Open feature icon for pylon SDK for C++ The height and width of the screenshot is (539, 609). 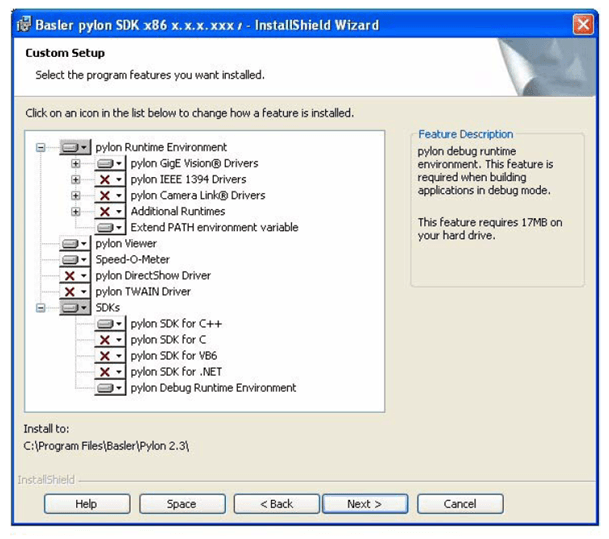point(110,323)
